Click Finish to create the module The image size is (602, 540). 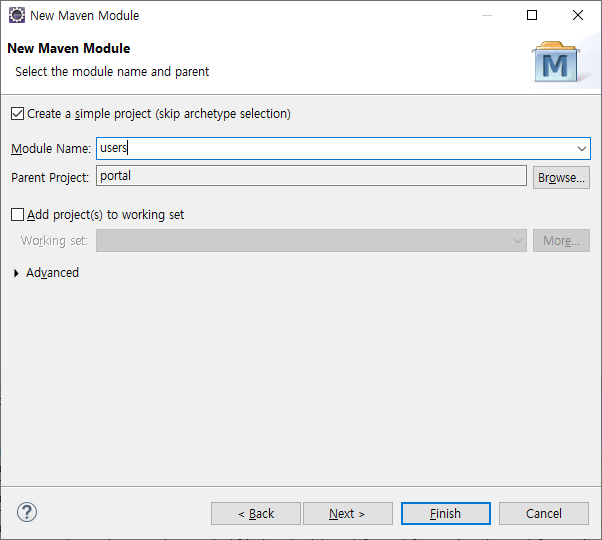click(446, 514)
